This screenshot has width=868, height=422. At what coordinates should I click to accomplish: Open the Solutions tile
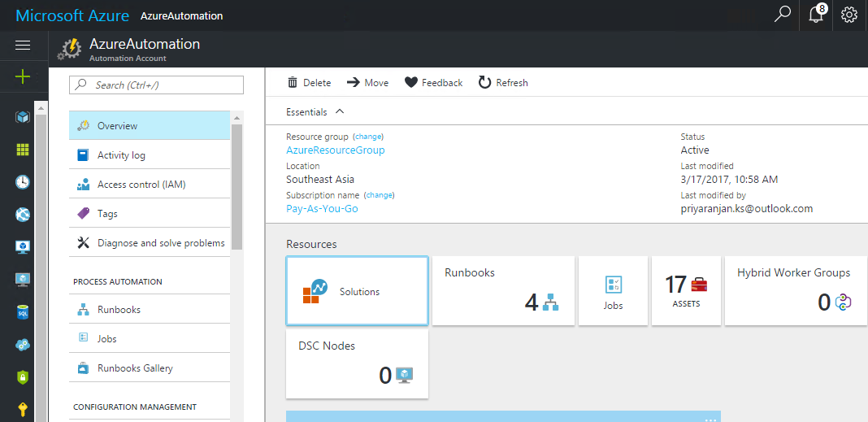click(x=357, y=291)
